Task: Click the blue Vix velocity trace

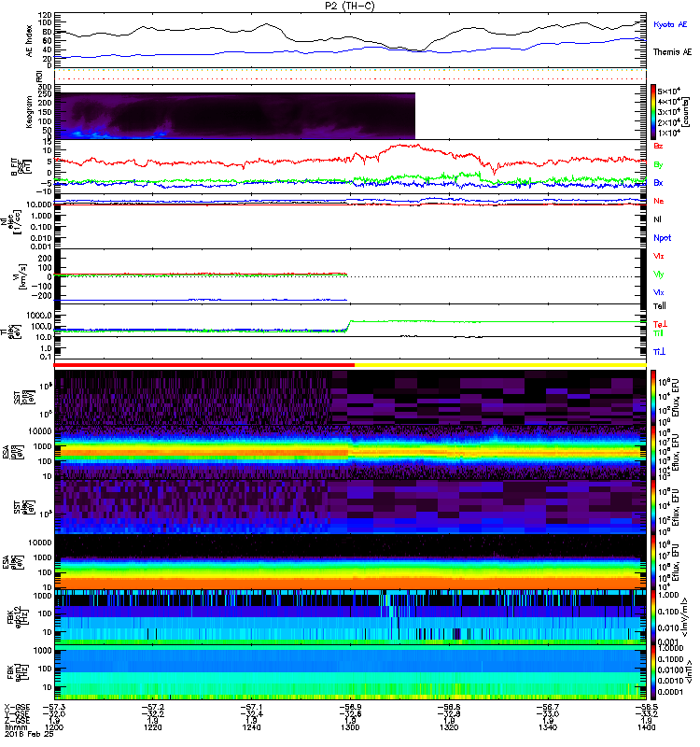Action: (200, 300)
